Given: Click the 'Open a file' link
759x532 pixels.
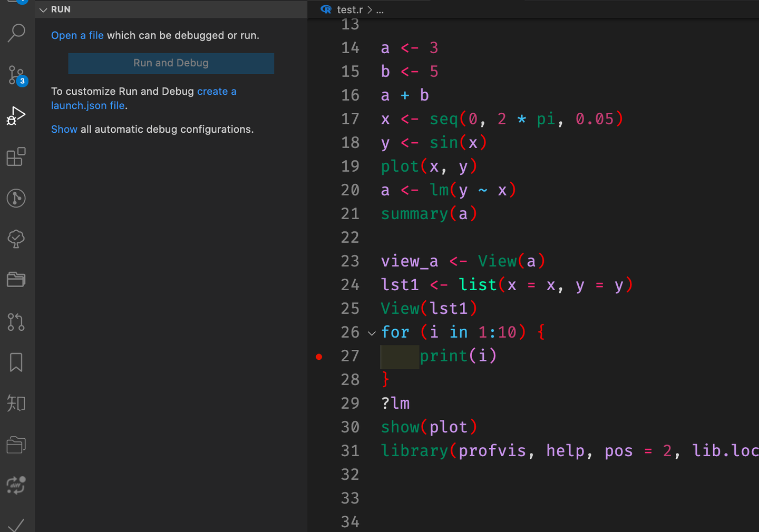Looking at the screenshot, I should [x=77, y=35].
